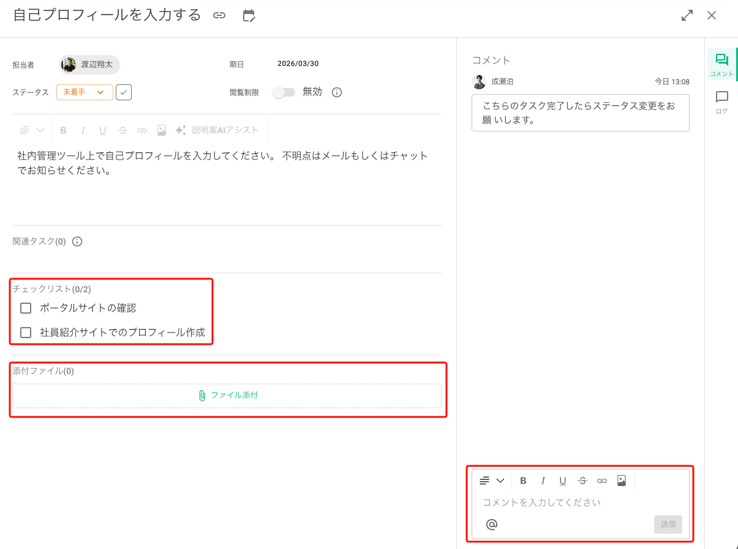Image resolution: width=738 pixels, height=549 pixels.
Task: Open paragraph style dropdown in description toolbar
Action: (32, 130)
